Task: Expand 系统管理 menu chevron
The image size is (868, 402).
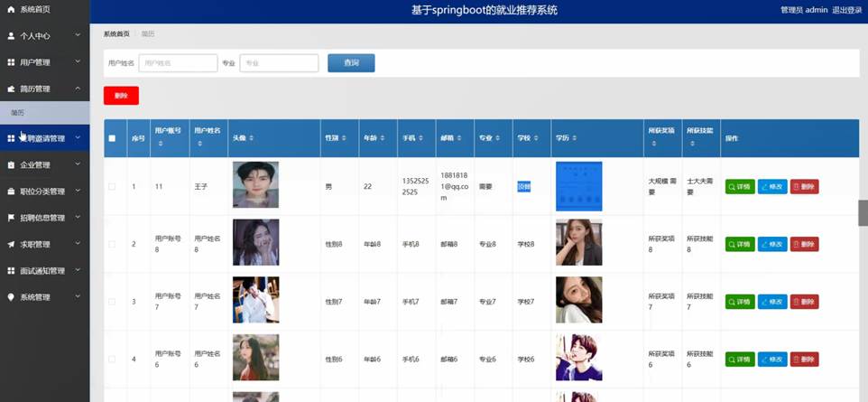Action: pos(78,296)
